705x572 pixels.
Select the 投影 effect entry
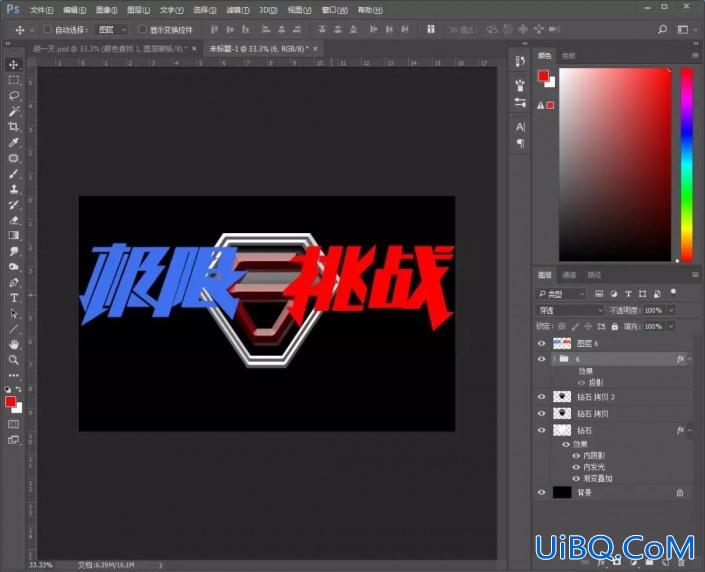click(596, 383)
